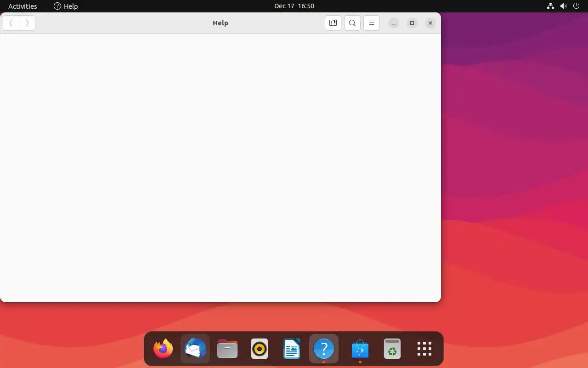
Task: Click the power icon in top bar
Action: click(576, 6)
